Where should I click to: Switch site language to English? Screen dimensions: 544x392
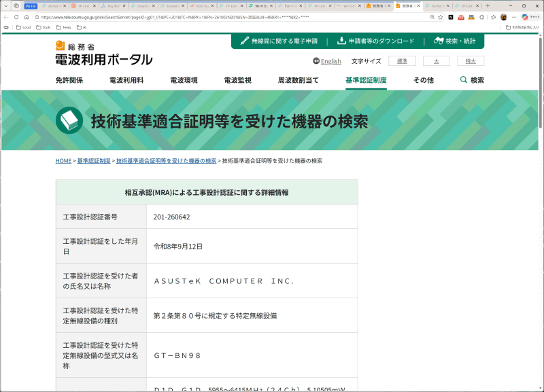tap(327, 61)
